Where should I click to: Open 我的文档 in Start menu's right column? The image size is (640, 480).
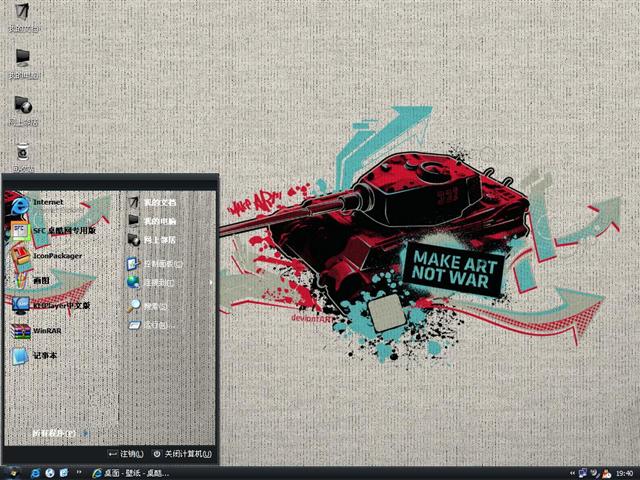(x=151, y=202)
